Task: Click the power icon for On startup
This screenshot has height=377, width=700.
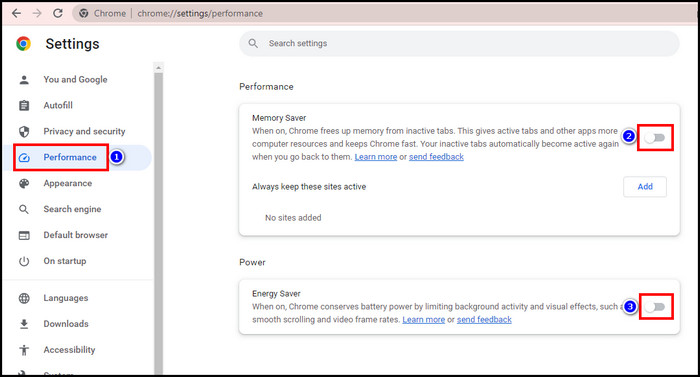Action: pyautogui.click(x=24, y=261)
